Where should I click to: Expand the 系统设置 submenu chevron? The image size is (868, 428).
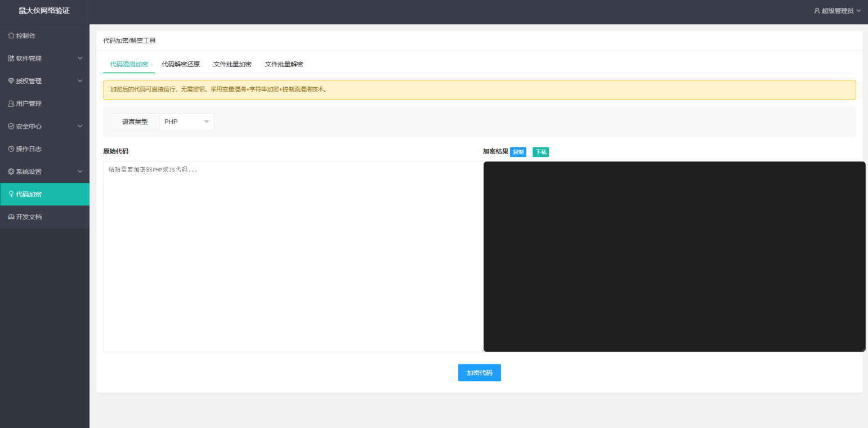pyautogui.click(x=80, y=172)
